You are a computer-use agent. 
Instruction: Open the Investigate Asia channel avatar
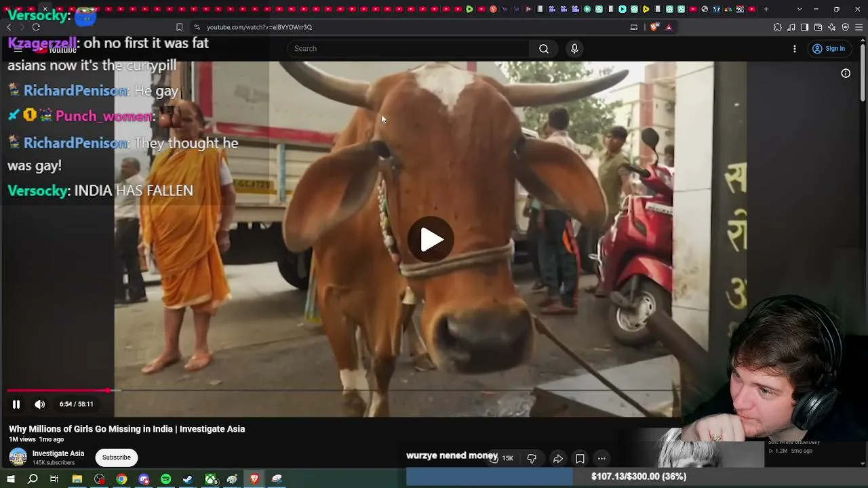coord(18,457)
